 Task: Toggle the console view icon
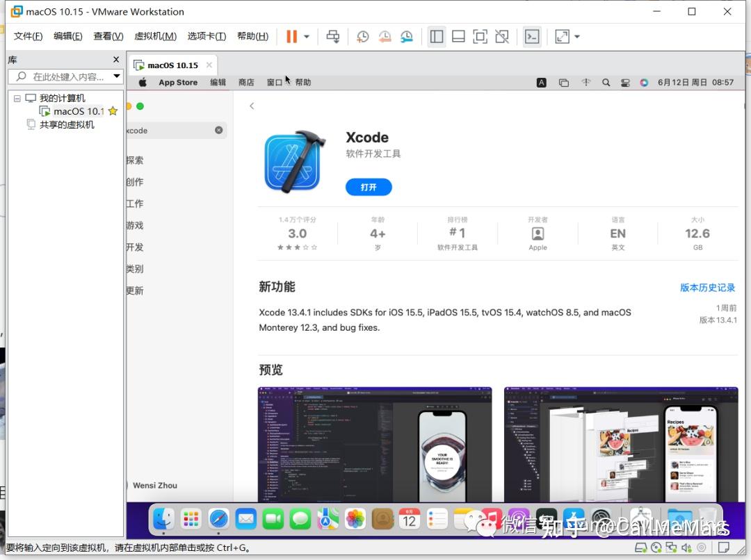(x=532, y=36)
